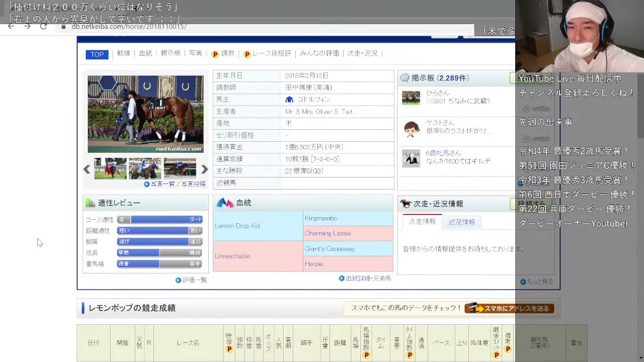Viewport: 644px width, 362px height.
Task: Click the レース名 column header
Action: [188, 343]
